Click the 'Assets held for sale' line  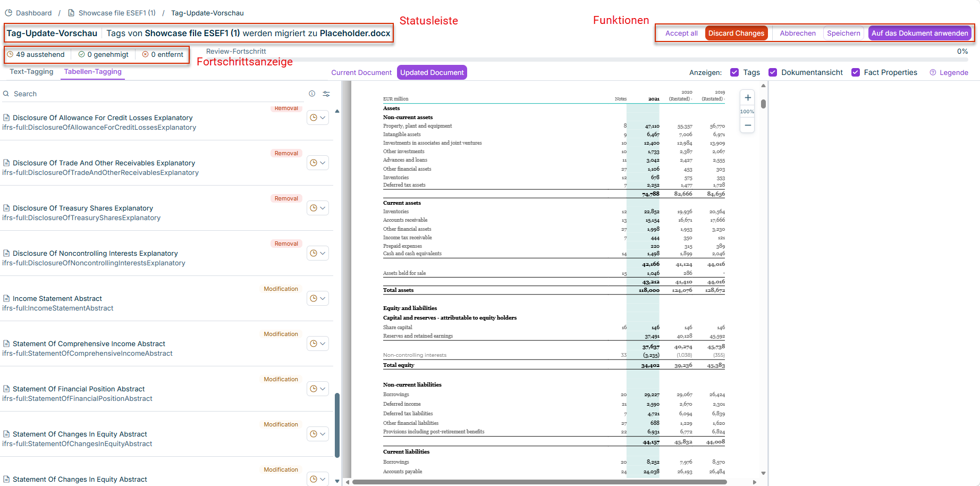[404, 273]
